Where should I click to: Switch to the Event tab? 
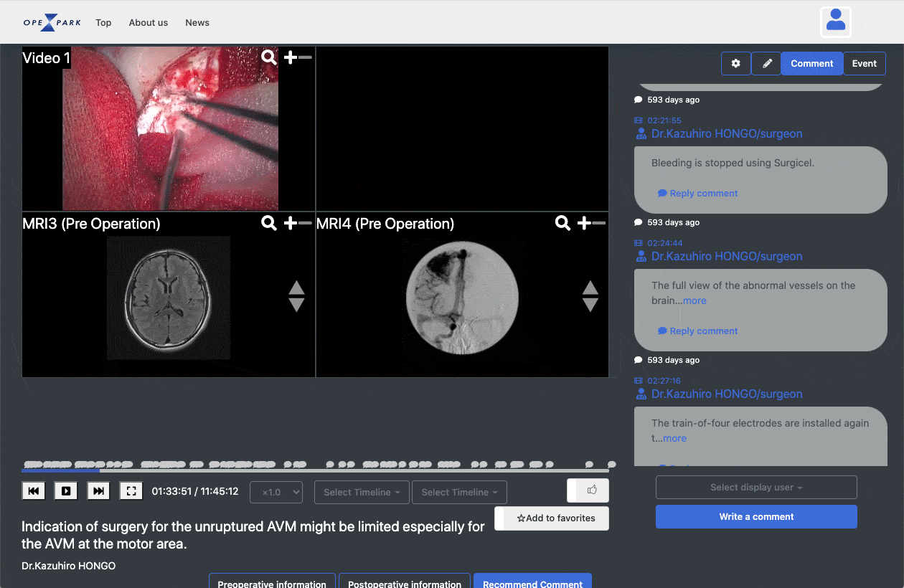tap(865, 63)
